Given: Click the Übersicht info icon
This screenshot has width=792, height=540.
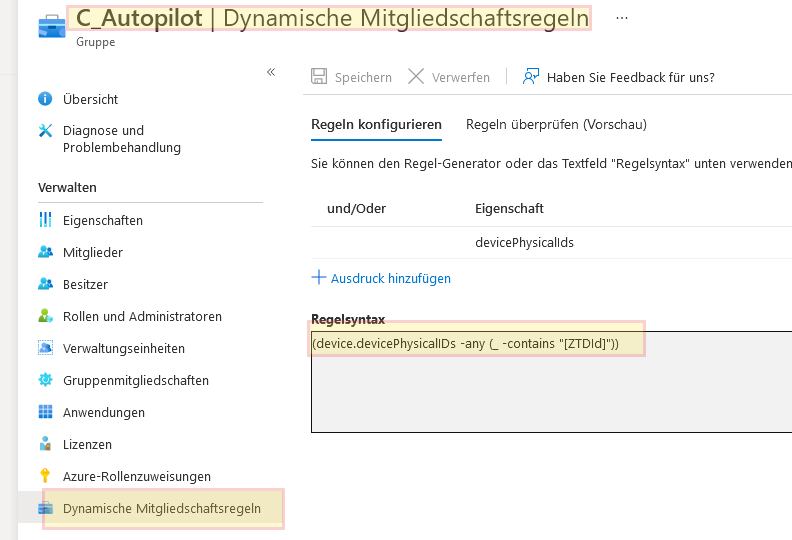Looking at the screenshot, I should [45, 99].
